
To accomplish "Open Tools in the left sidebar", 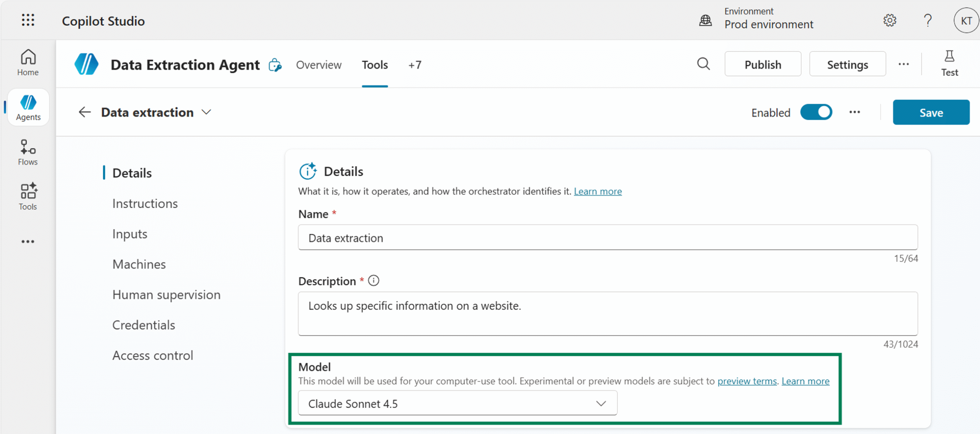I will [x=28, y=197].
